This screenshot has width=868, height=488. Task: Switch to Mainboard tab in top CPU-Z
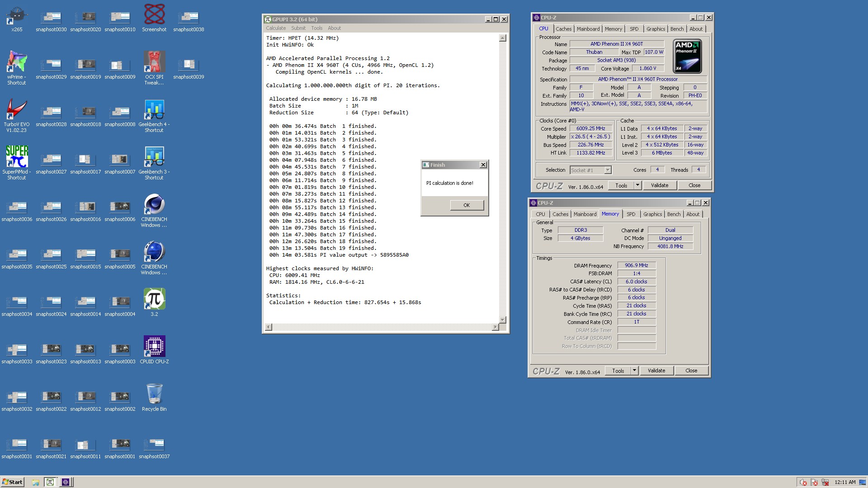[588, 29]
